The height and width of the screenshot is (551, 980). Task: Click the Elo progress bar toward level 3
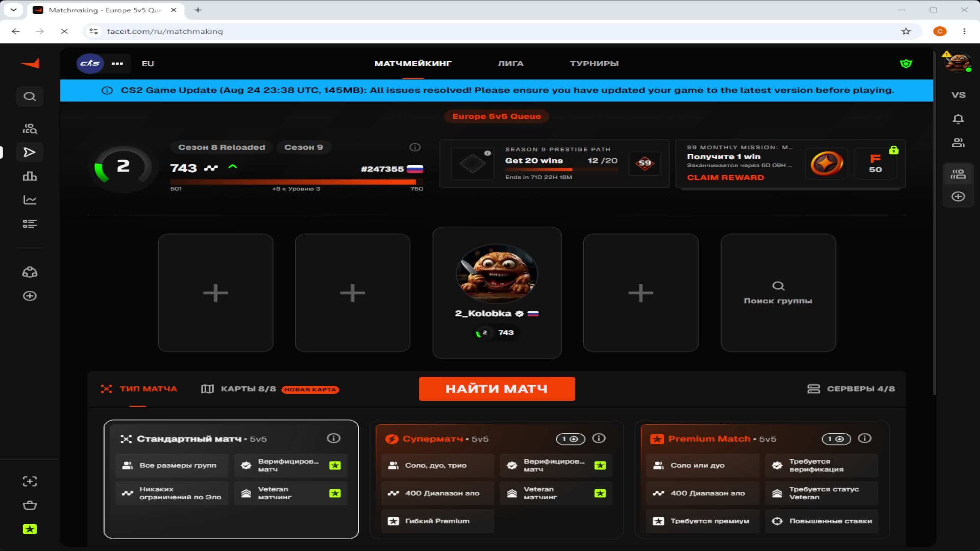297,182
